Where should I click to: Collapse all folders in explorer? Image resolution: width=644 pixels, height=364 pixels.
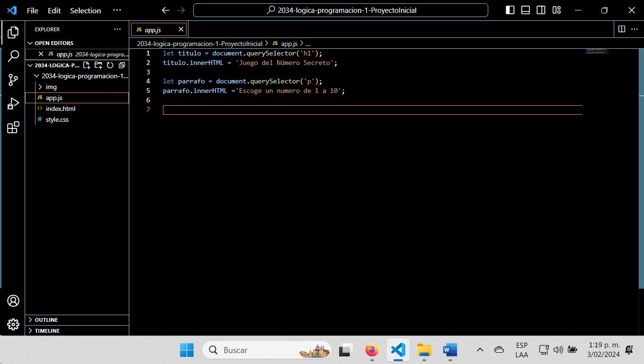121,65
